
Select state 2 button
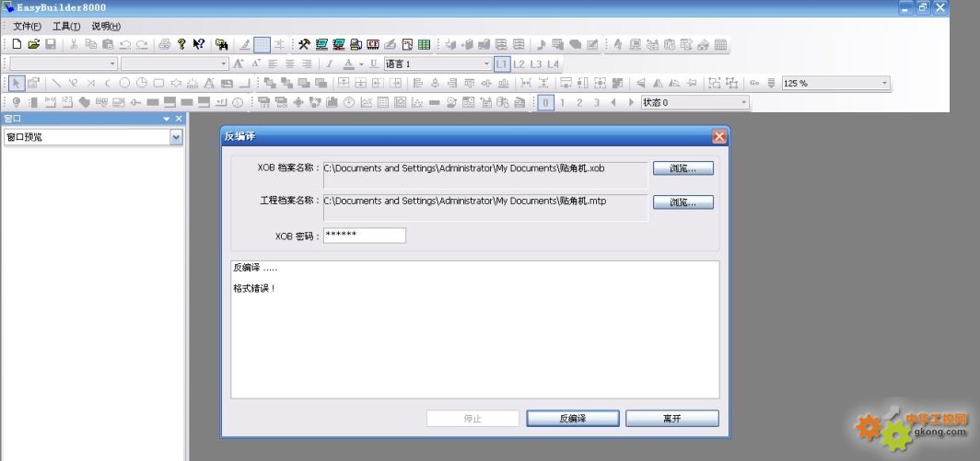coord(579,102)
